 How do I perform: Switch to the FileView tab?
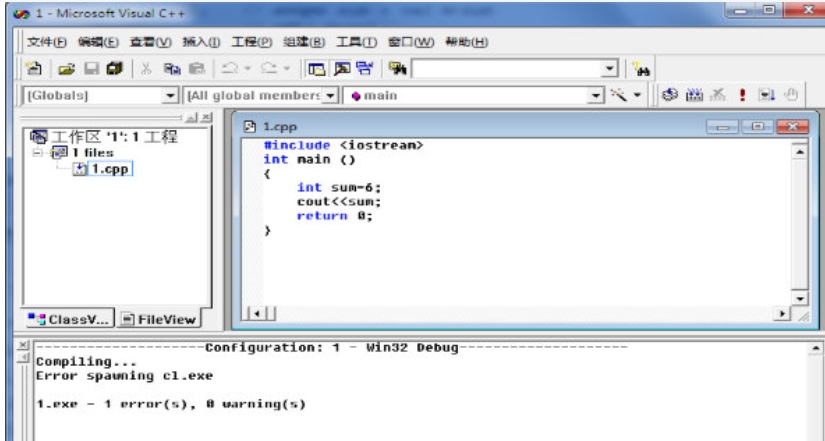tap(158, 319)
